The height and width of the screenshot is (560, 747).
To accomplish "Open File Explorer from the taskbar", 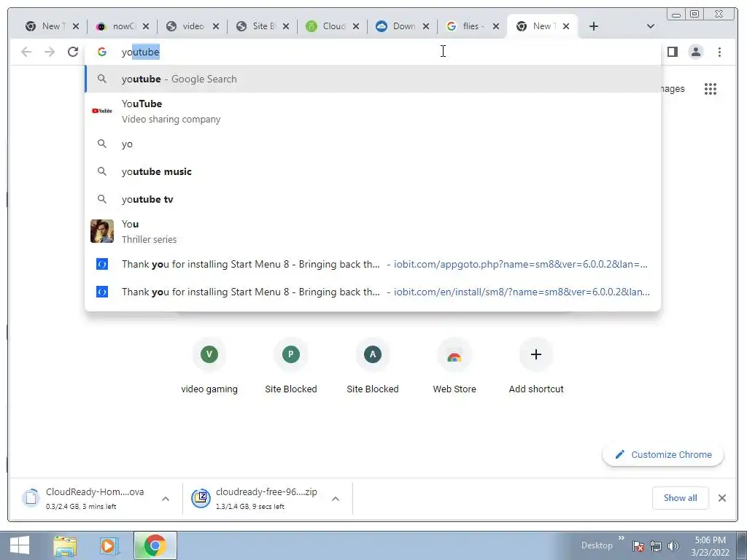I will pyautogui.click(x=65, y=545).
